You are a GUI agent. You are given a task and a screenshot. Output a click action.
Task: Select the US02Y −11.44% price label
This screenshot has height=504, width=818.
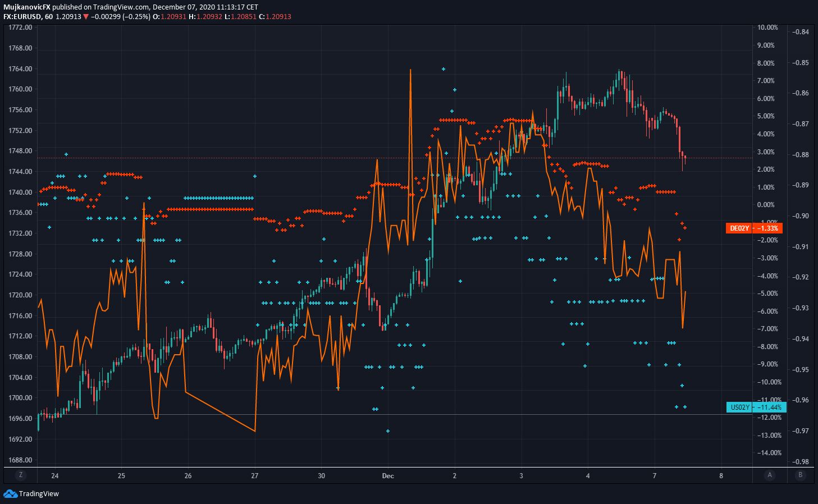[756, 407]
